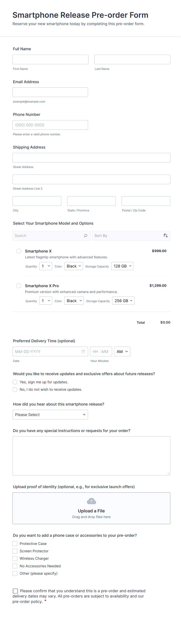Open the Smartphone X storage capacity dropdown
Viewport: 181px width, 644px height.
pyautogui.click(x=122, y=266)
